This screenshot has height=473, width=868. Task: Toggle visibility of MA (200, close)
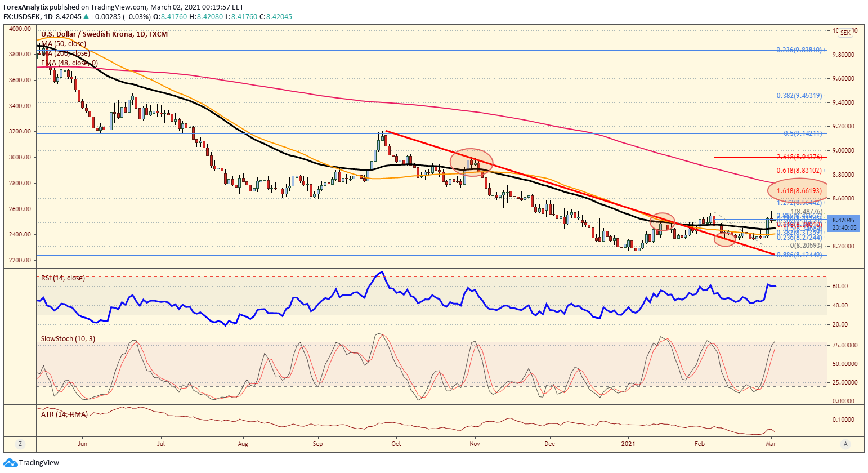click(x=65, y=52)
